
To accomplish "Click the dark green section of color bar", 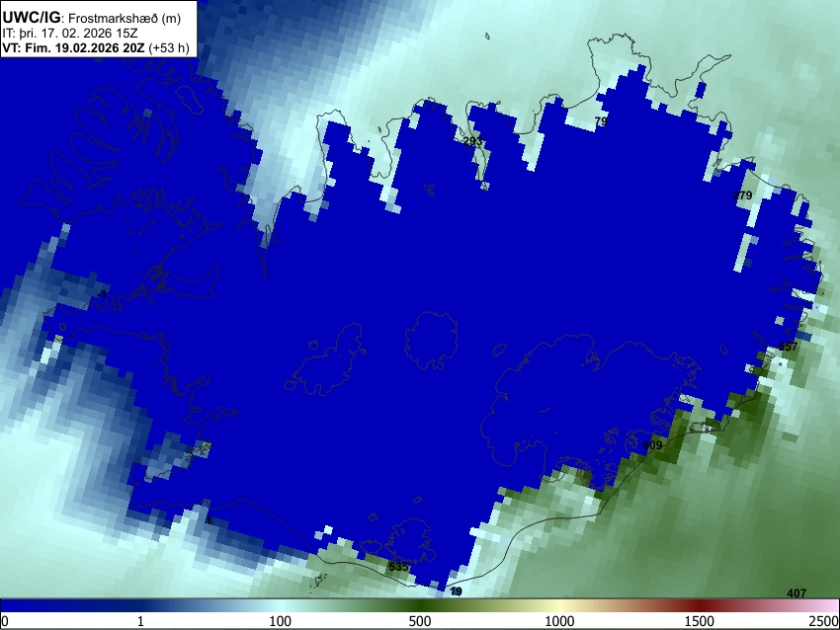I will (x=420, y=606).
